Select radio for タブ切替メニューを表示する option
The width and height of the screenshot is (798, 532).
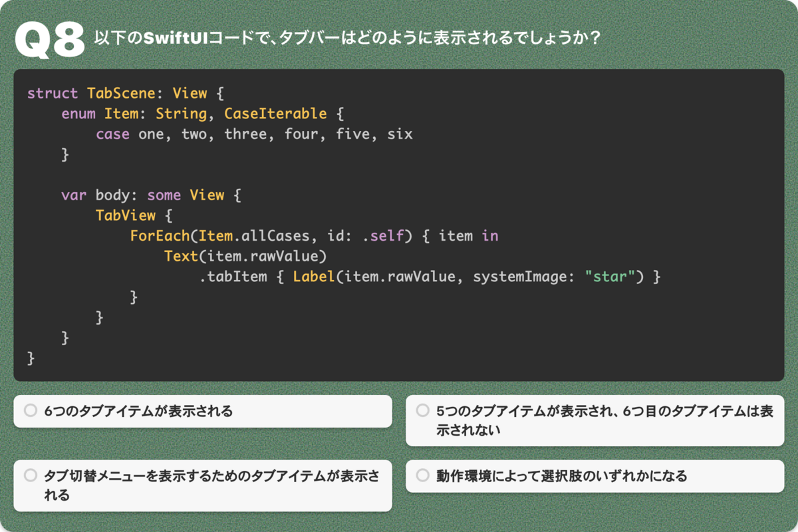coord(30,475)
